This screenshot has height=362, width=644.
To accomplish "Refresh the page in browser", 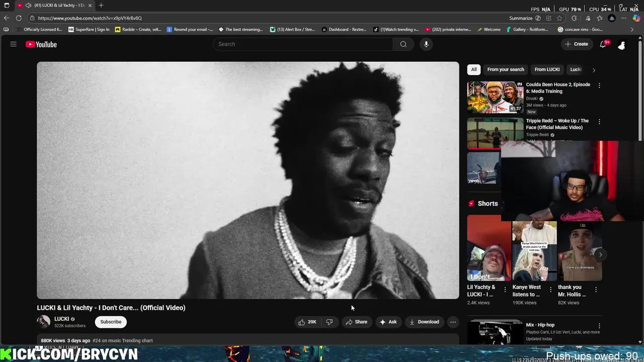I will point(19,18).
